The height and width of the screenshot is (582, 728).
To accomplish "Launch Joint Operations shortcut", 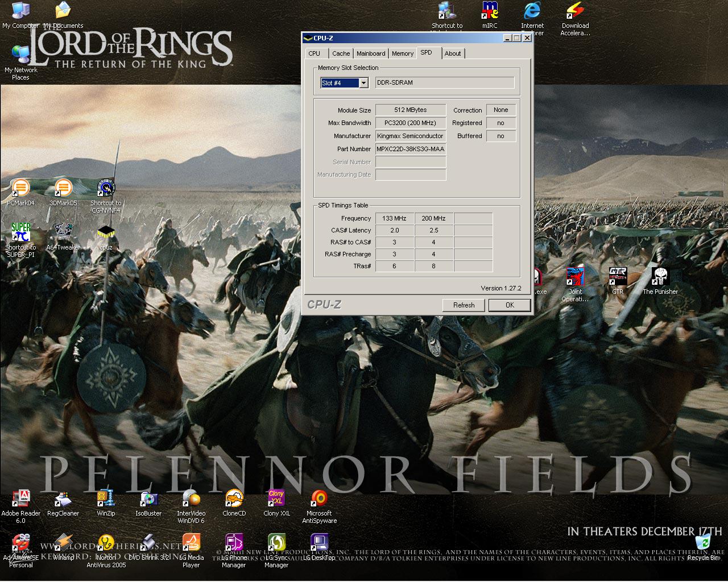I will tap(575, 285).
